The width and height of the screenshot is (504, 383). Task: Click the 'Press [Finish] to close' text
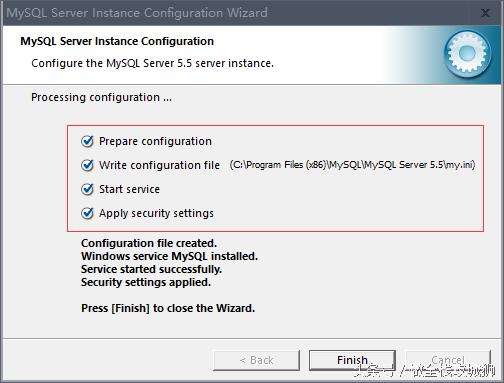pyautogui.click(x=168, y=308)
